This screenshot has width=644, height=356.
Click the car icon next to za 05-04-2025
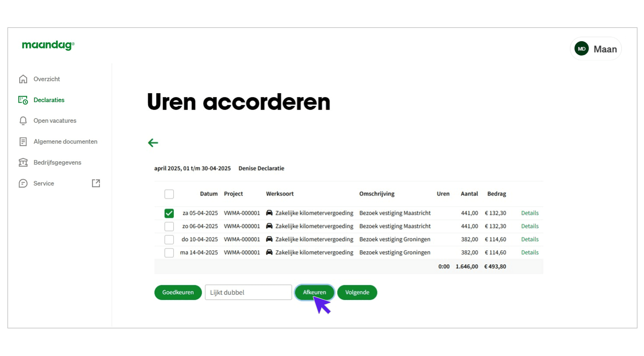270,213
